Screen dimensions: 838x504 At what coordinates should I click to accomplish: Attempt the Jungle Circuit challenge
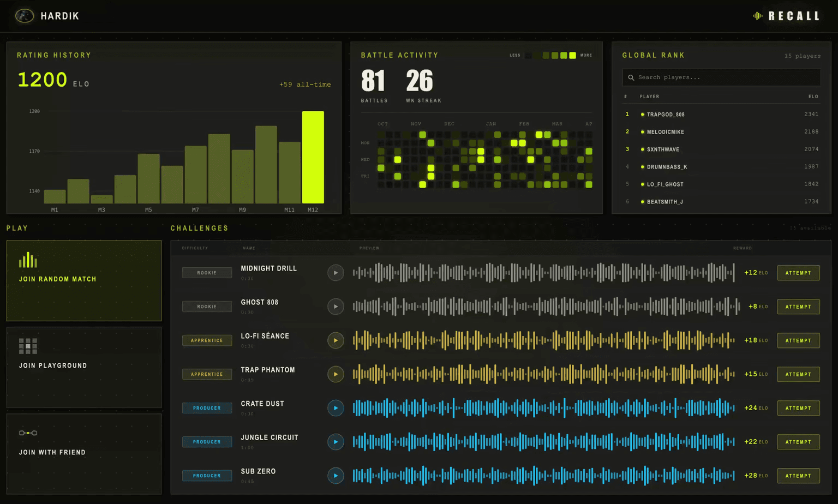tap(798, 442)
